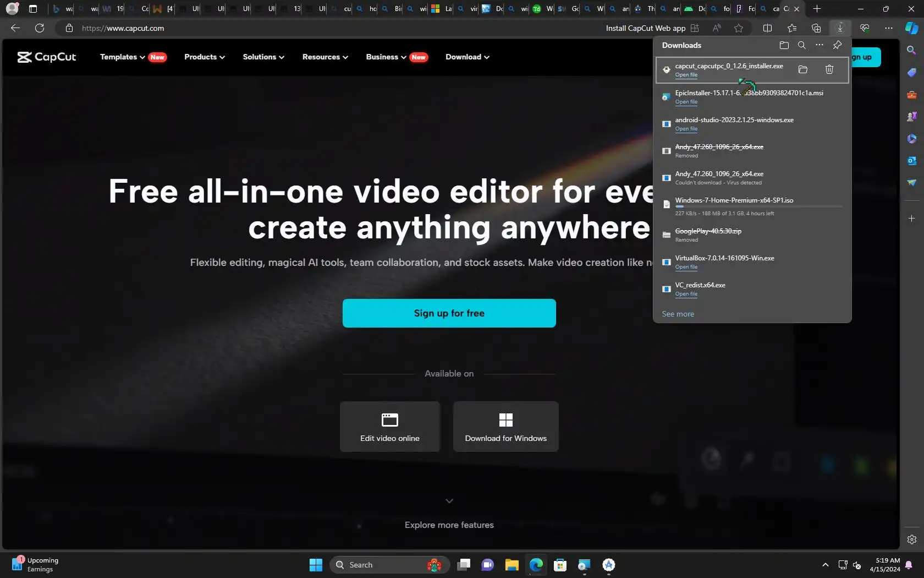924x578 pixels.
Task: Click the CapCut logo
Action: 47,57
